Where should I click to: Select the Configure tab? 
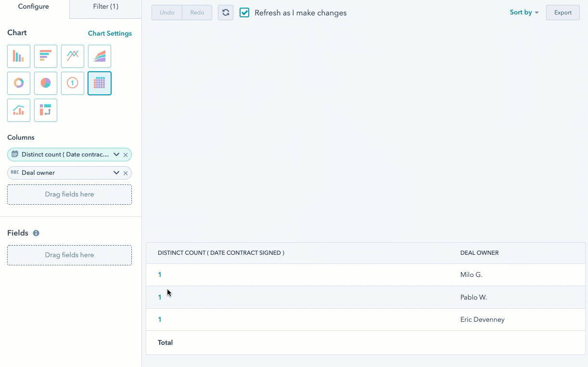click(x=34, y=7)
